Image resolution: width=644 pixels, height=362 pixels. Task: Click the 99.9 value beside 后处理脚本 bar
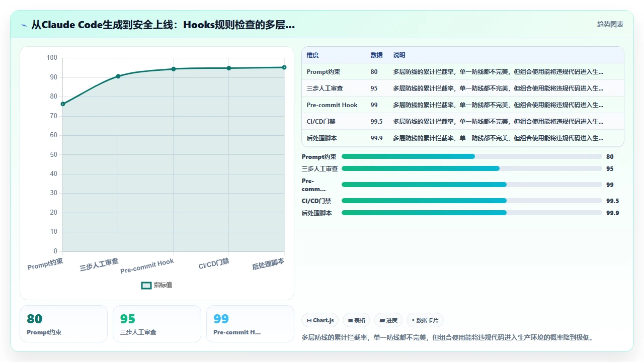click(613, 213)
